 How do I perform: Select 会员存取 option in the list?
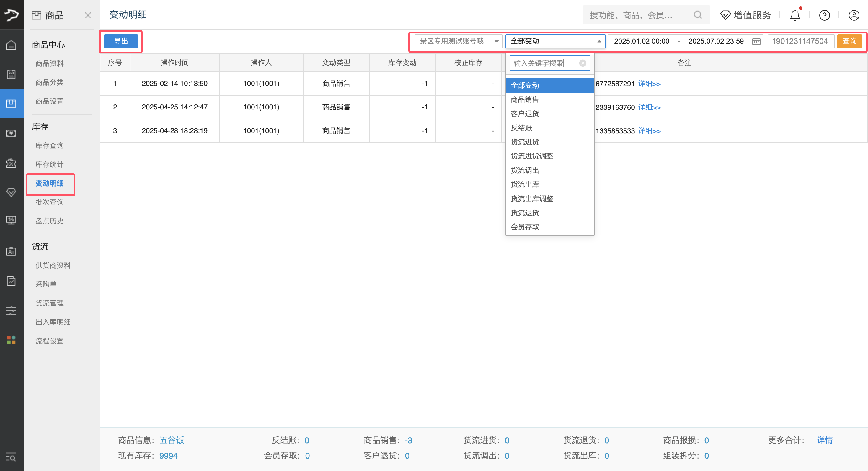(x=525, y=227)
